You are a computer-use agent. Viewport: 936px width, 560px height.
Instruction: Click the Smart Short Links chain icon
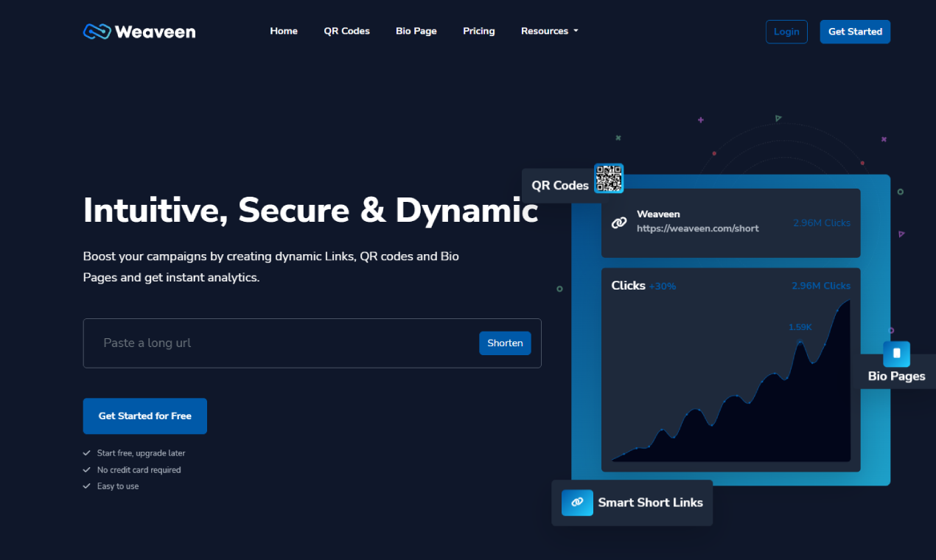[577, 503]
